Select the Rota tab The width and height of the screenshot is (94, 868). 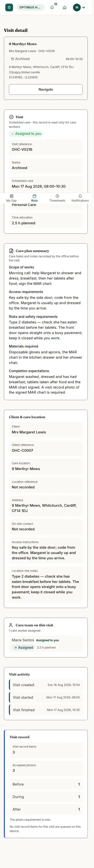coord(34,198)
